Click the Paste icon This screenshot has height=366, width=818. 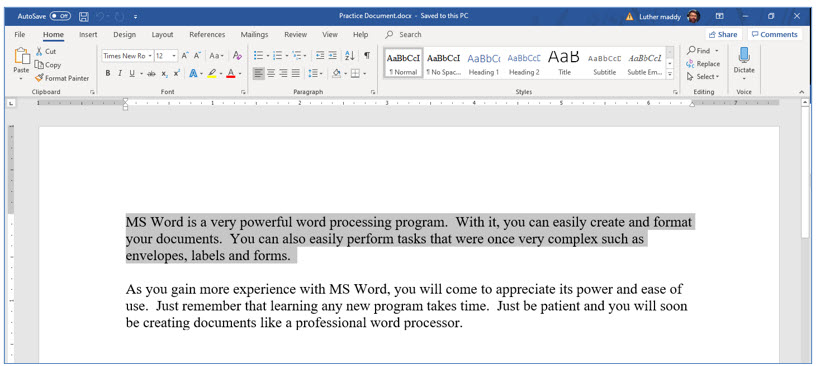21,56
